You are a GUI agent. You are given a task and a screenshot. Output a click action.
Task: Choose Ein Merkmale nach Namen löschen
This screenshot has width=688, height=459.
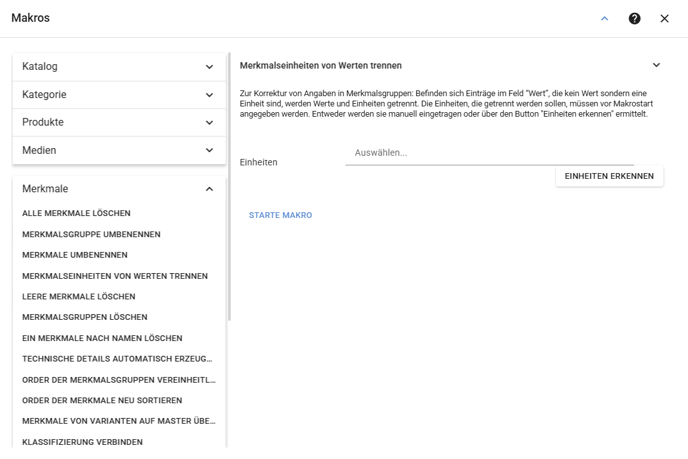tap(102, 338)
